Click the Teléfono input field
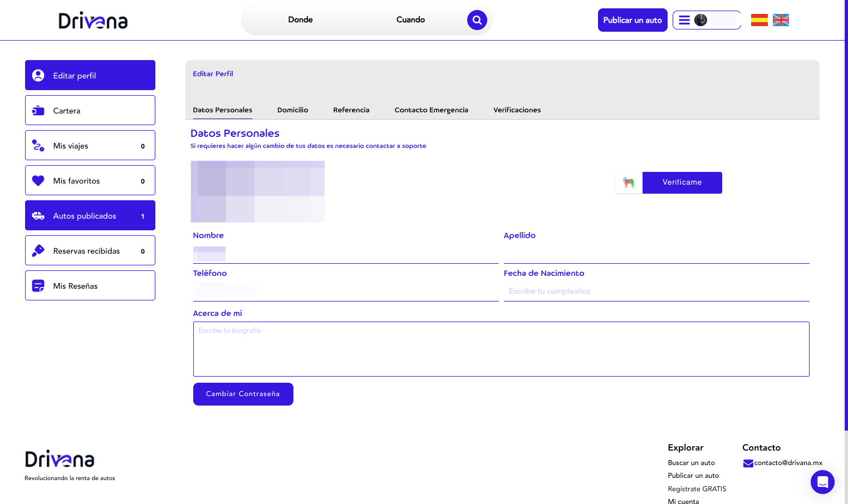 click(x=346, y=291)
